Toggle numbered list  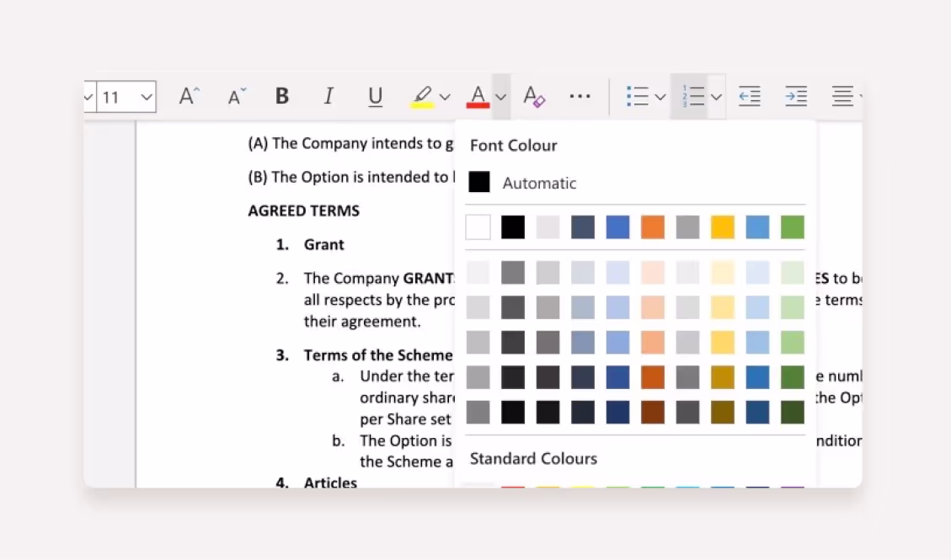click(693, 97)
